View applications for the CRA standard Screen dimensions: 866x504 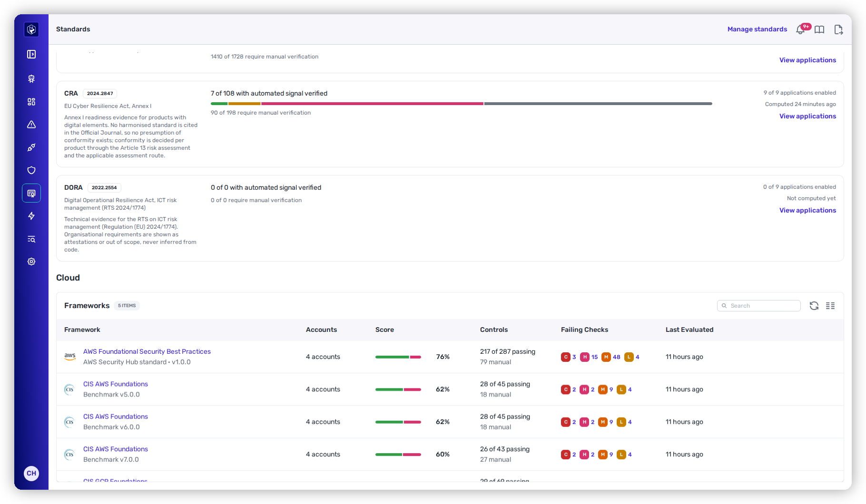(x=807, y=116)
